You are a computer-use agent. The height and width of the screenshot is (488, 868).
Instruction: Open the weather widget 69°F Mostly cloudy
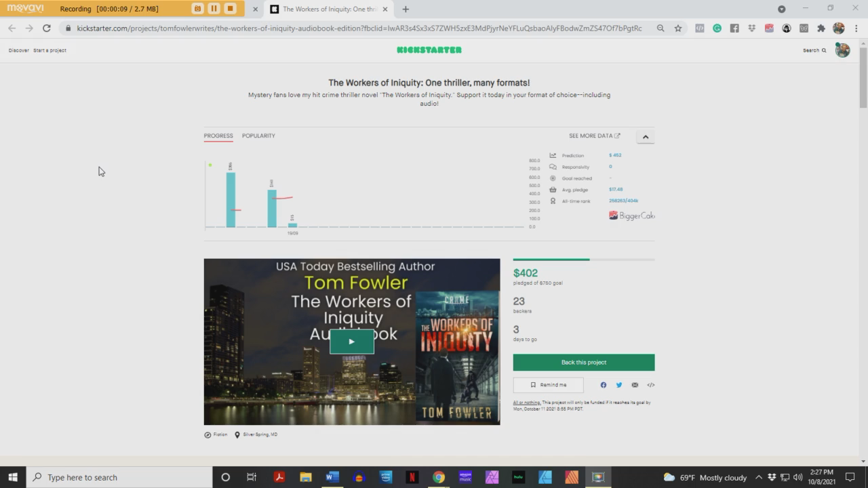(x=705, y=477)
